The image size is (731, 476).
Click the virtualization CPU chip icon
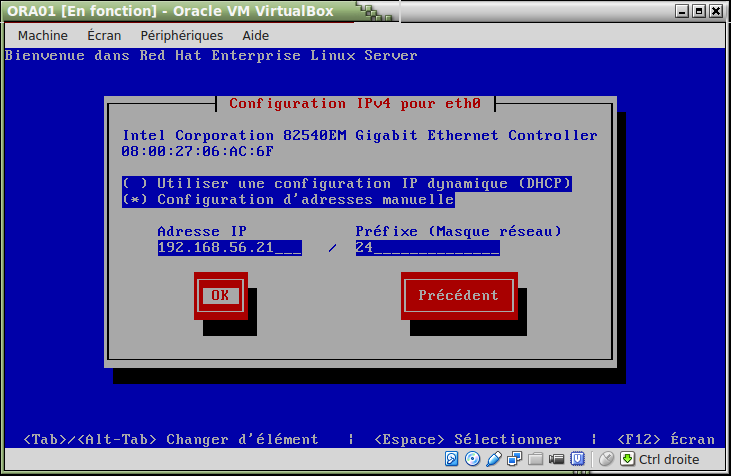click(577, 459)
